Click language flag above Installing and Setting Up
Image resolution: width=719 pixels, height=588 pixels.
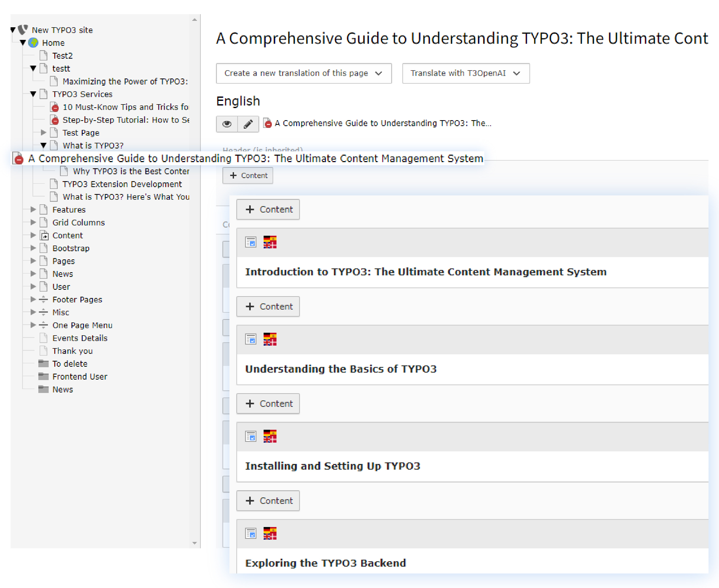click(x=270, y=436)
